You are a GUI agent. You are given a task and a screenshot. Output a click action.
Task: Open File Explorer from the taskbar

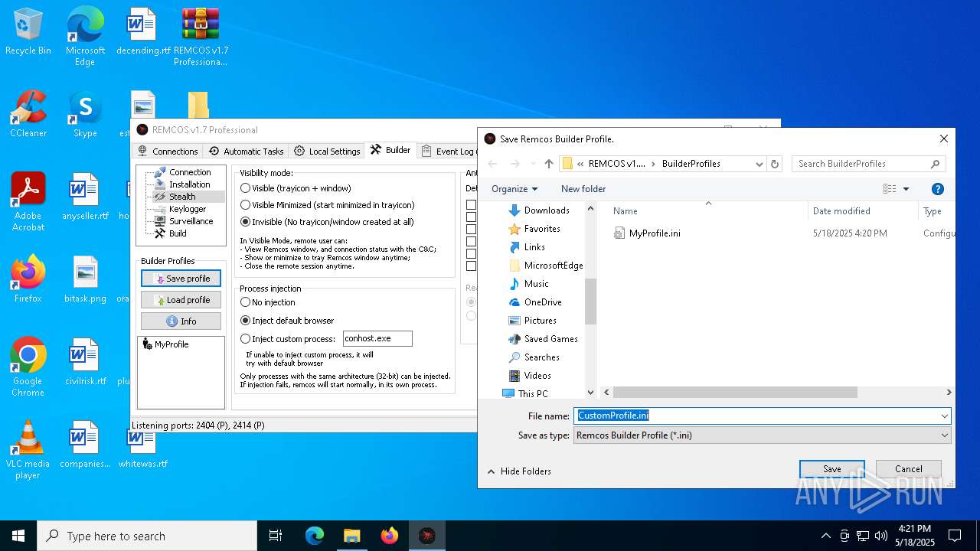click(351, 536)
